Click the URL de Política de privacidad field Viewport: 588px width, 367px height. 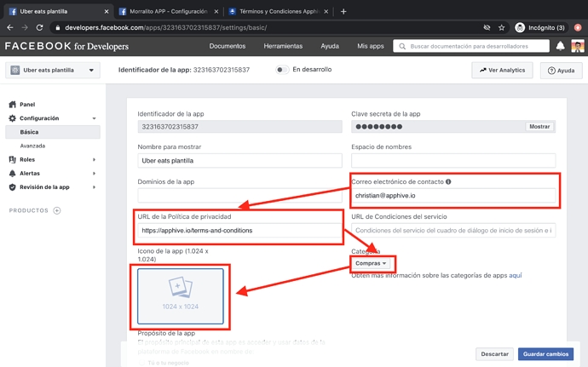click(238, 230)
